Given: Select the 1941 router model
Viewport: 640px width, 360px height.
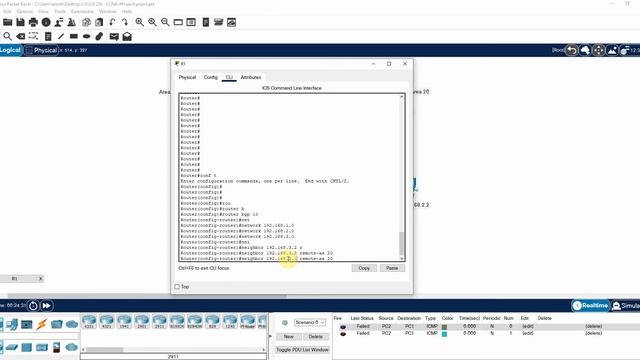Looking at the screenshot, I should (124, 322).
